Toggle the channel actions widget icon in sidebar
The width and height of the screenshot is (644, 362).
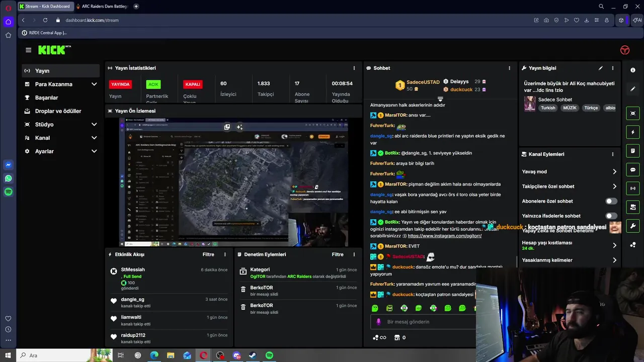pyautogui.click(x=633, y=207)
